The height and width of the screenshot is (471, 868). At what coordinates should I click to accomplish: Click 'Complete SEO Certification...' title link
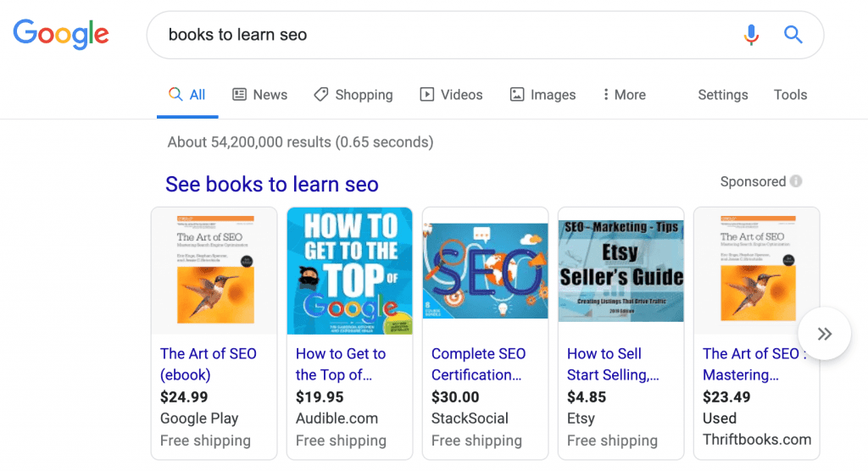(x=478, y=364)
